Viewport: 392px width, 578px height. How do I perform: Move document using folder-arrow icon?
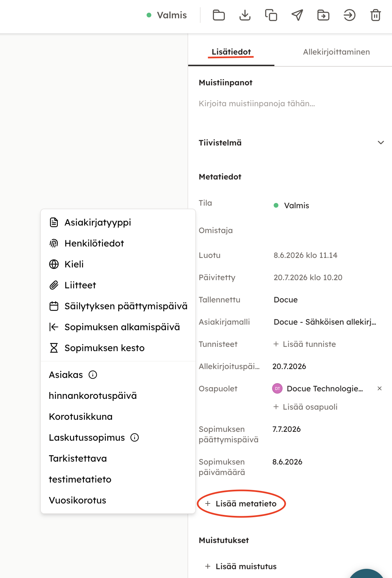pyautogui.click(x=323, y=15)
